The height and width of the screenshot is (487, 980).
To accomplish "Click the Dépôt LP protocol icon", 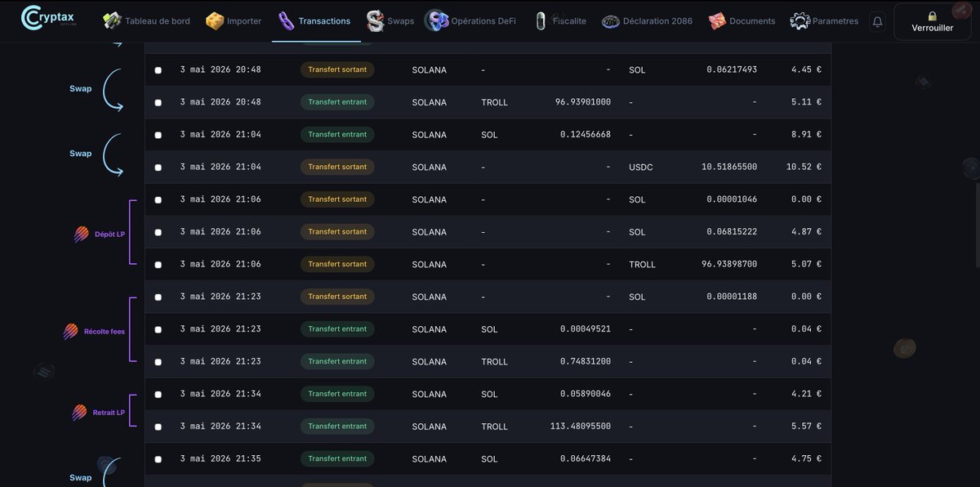I will (81, 235).
